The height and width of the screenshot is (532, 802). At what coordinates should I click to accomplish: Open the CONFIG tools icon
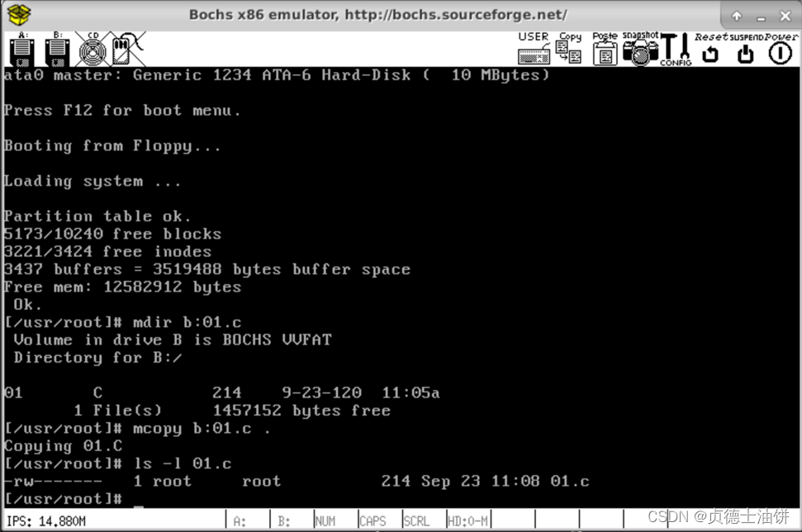(676, 49)
